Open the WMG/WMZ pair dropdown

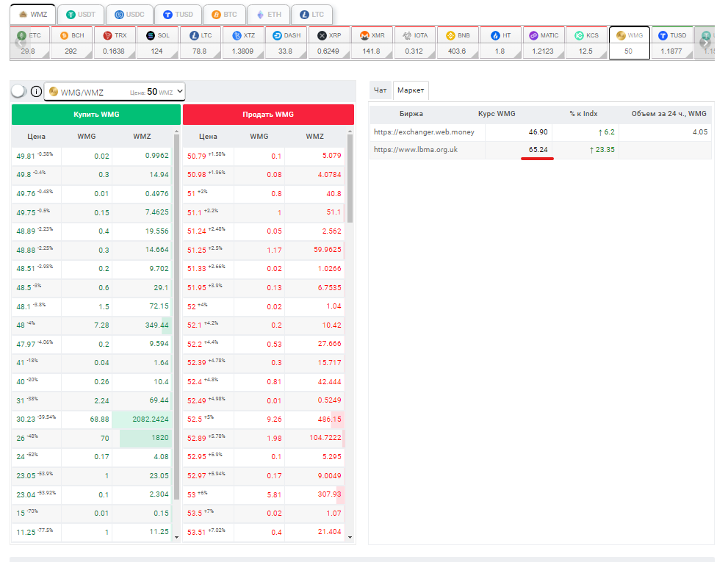[115, 92]
